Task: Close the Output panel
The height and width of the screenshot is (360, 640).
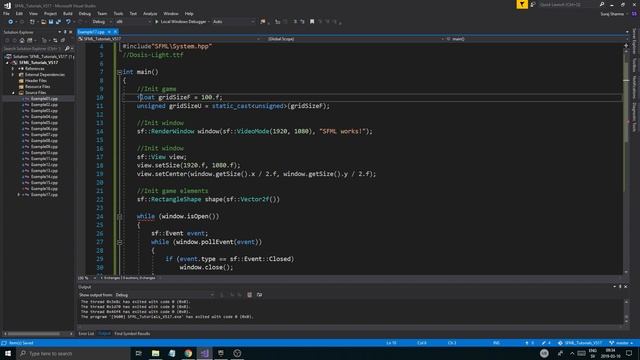Action: 626,287
